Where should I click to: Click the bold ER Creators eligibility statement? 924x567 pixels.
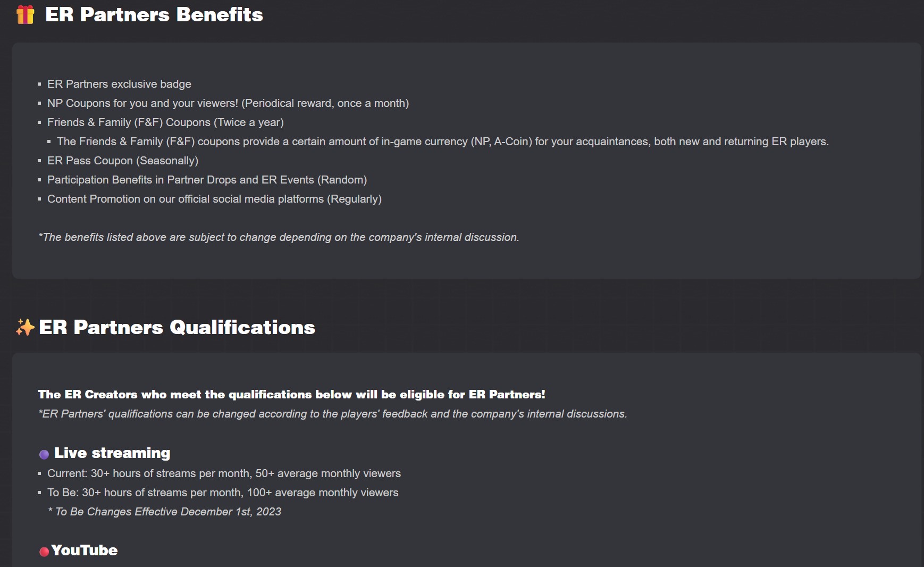(291, 394)
